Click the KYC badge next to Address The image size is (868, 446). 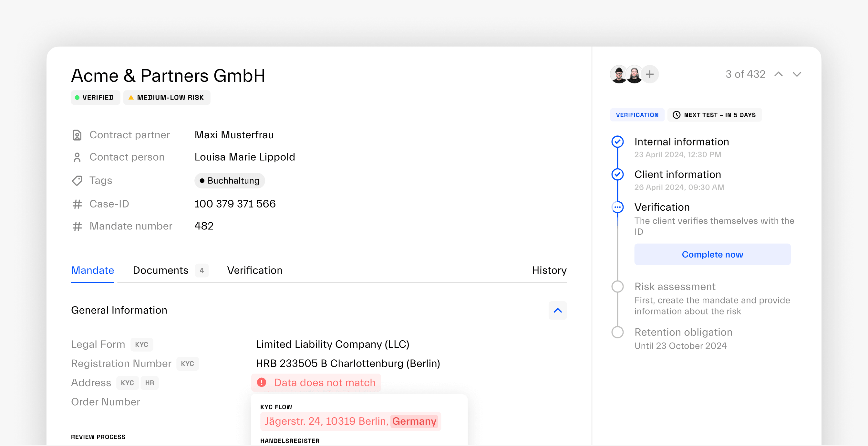[127, 383]
